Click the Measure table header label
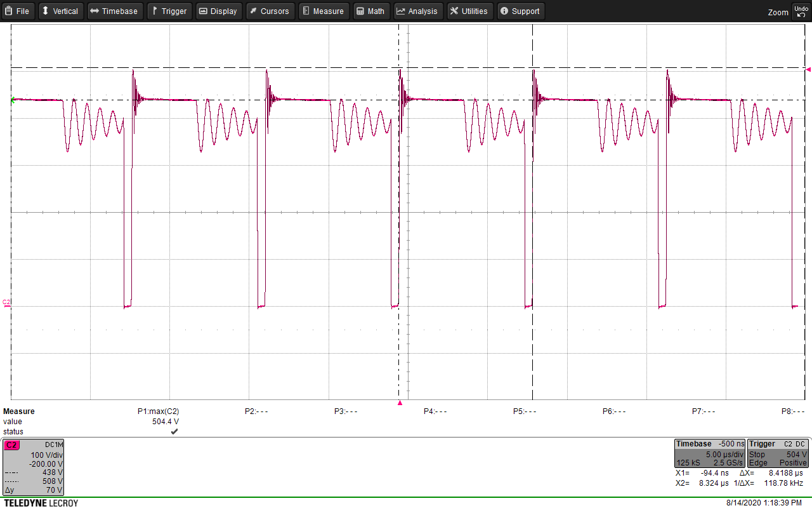Image resolution: width=812 pixels, height=508 pixels. point(19,411)
